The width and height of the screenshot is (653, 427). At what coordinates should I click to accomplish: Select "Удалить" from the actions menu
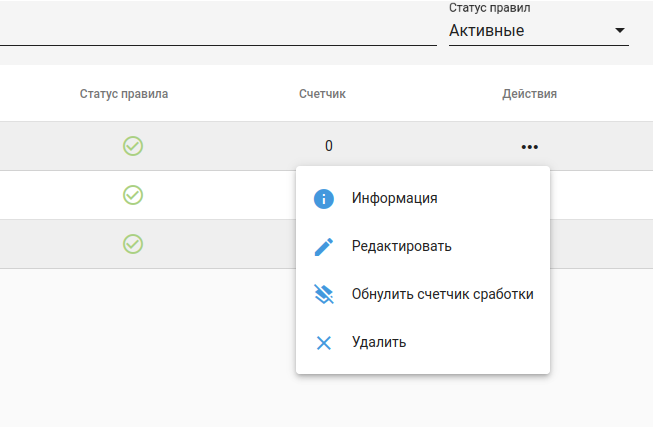[x=379, y=343]
